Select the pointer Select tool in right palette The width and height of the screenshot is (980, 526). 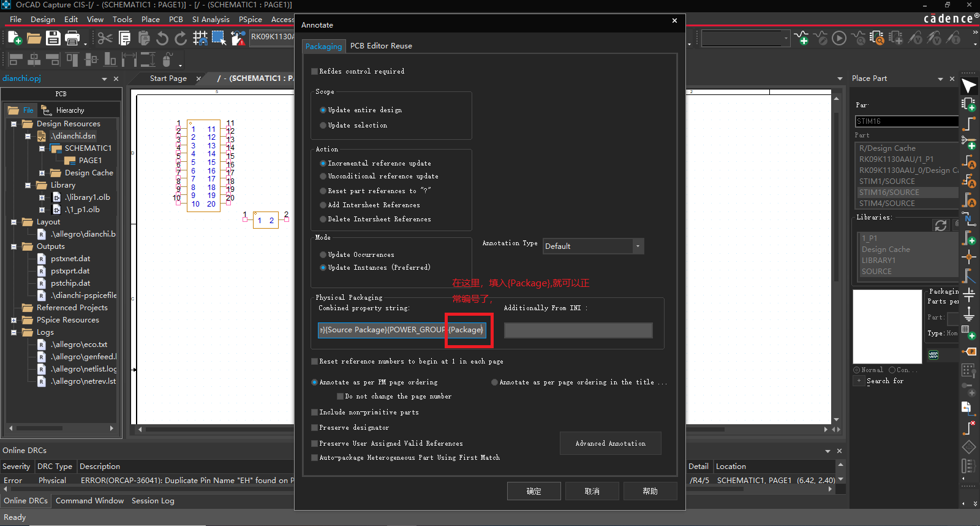click(x=969, y=85)
